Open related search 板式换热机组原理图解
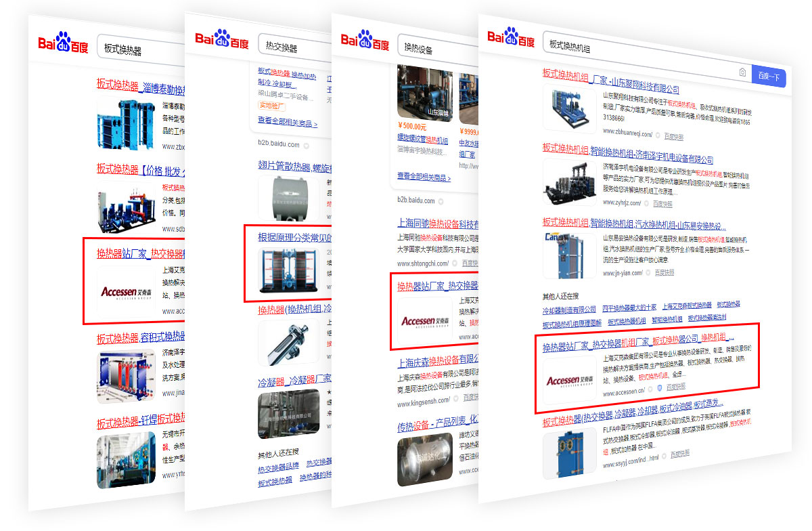The image size is (812, 531). coord(572,324)
